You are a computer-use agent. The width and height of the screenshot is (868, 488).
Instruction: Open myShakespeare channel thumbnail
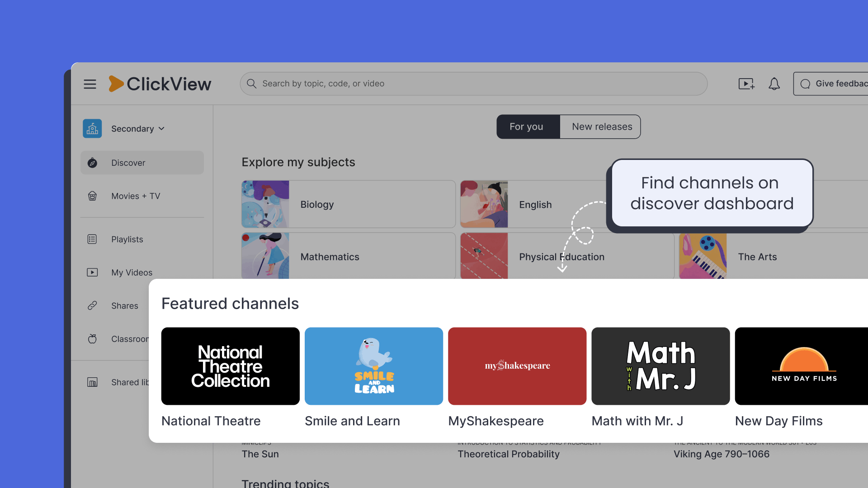(517, 366)
